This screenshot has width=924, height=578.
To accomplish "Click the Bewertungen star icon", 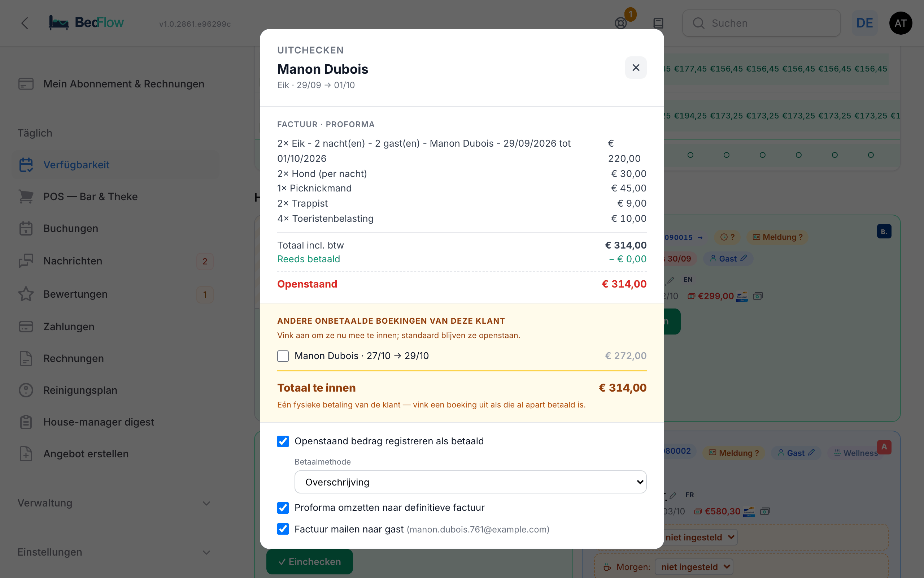I will pyautogui.click(x=26, y=294).
